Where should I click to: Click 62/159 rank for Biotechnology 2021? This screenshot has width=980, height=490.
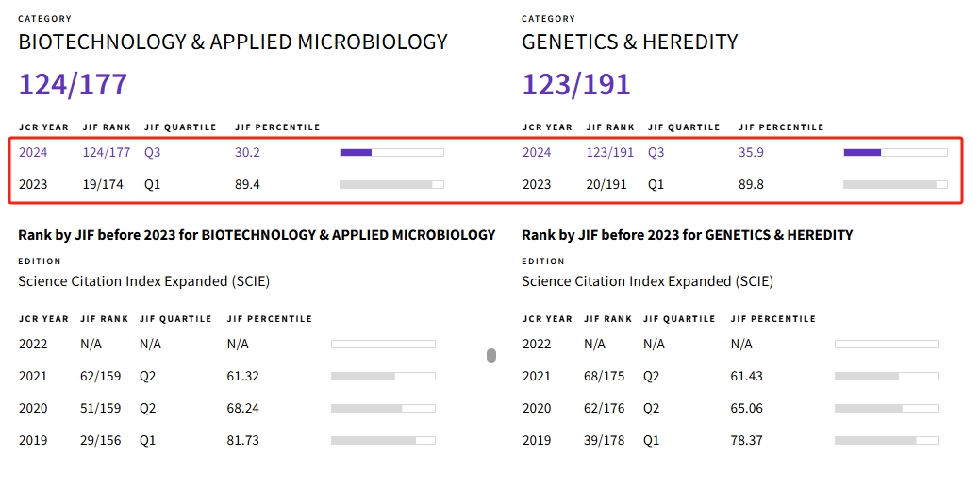pos(102,376)
